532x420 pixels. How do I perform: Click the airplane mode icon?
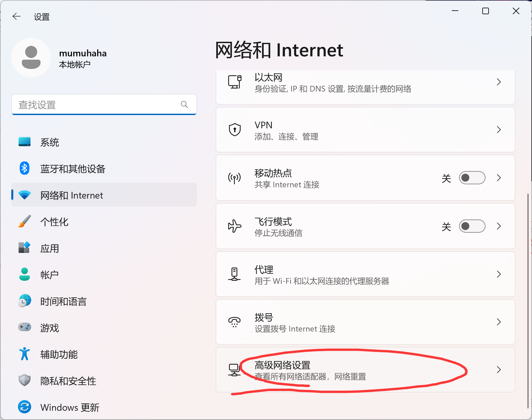point(235,226)
